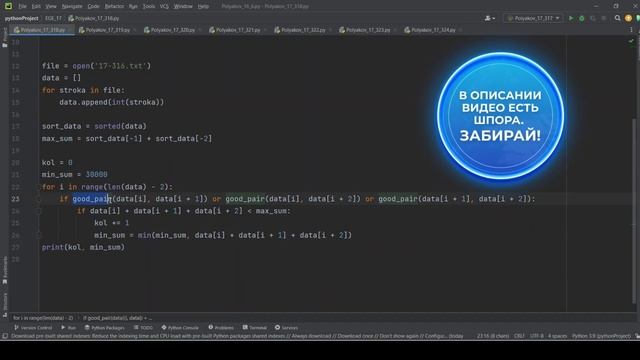Click the 'if good_pair(data[i], data[i + ...' breadcrumb
640x360 pixels.
click(117, 318)
